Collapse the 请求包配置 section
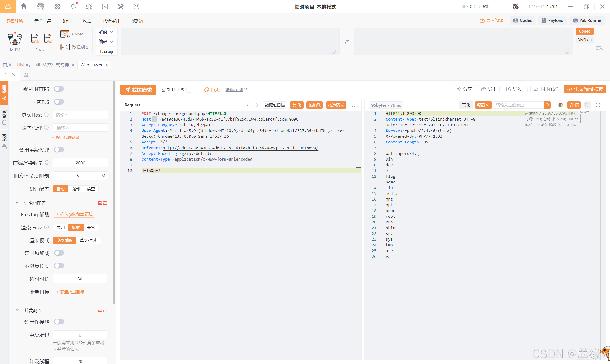610x364 pixels. pos(17,202)
